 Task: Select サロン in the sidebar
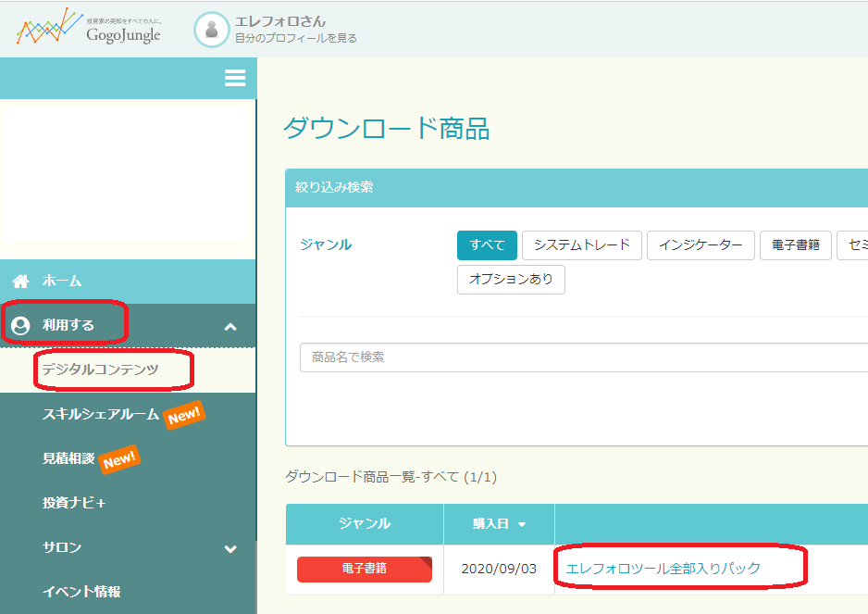click(x=62, y=547)
